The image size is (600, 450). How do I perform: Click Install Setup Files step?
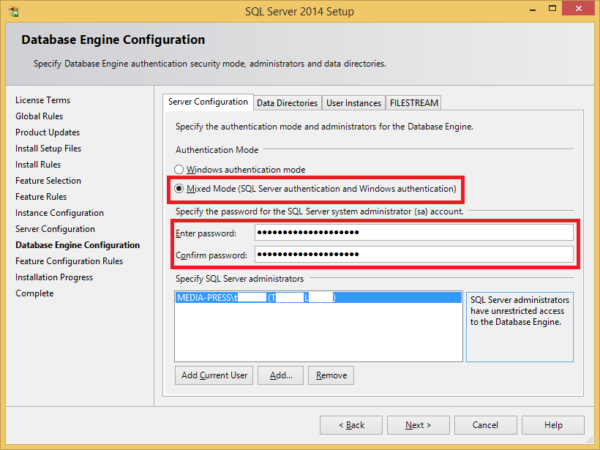(x=48, y=148)
